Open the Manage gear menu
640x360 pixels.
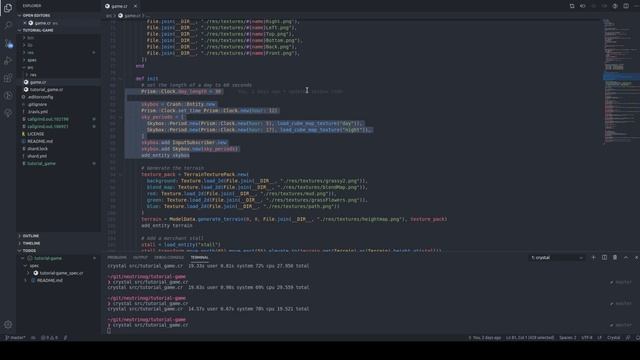[8, 324]
